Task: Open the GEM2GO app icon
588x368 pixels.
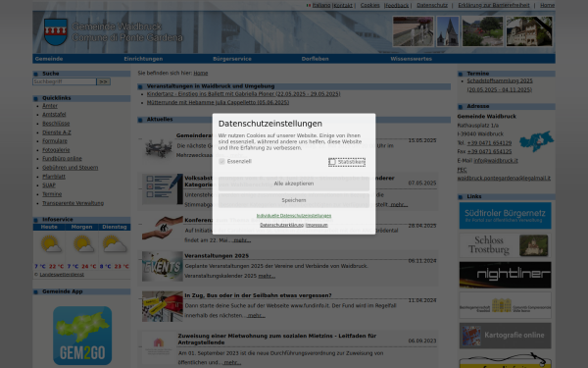Action: [x=82, y=336]
